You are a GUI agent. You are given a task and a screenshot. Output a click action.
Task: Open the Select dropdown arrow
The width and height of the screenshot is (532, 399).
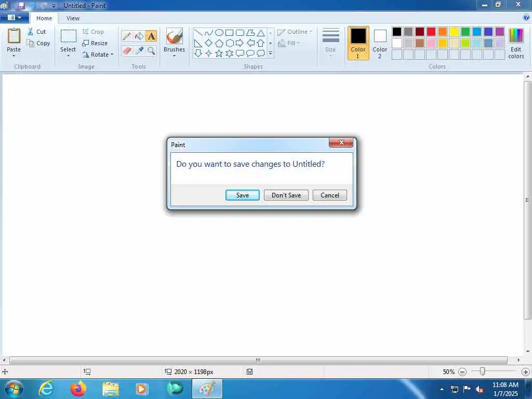click(68, 56)
